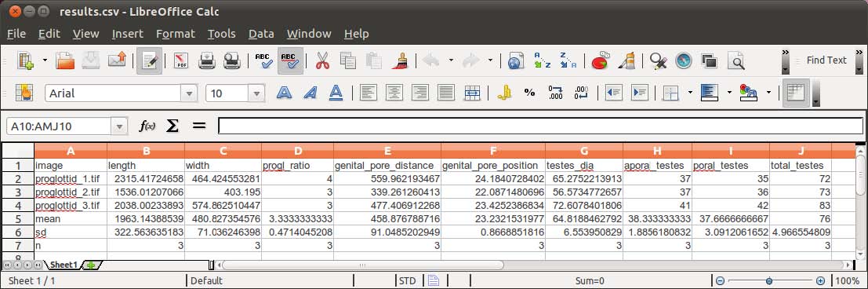The height and width of the screenshot is (289, 868).
Task: Expand the Redo history dropdown arrow
Action: (x=491, y=60)
